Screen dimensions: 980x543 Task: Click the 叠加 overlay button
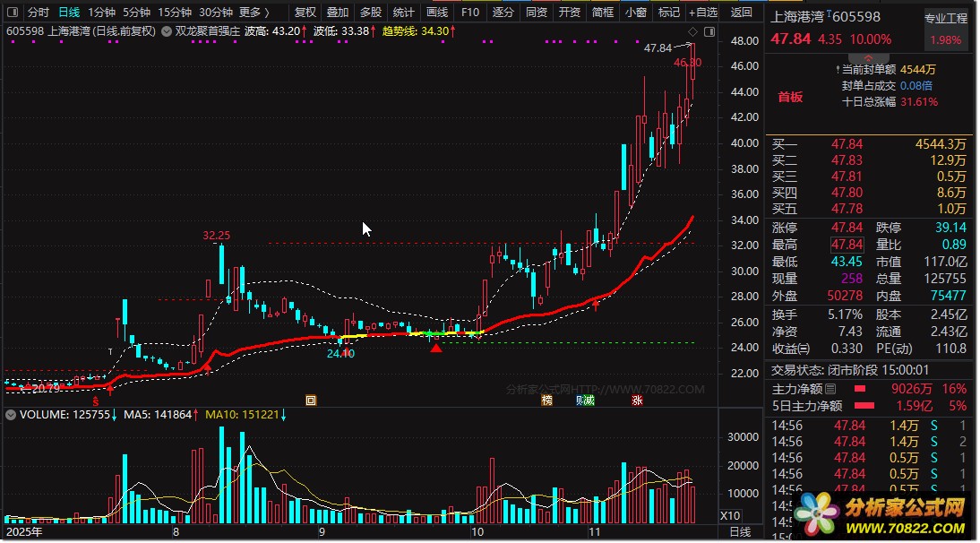[338, 12]
